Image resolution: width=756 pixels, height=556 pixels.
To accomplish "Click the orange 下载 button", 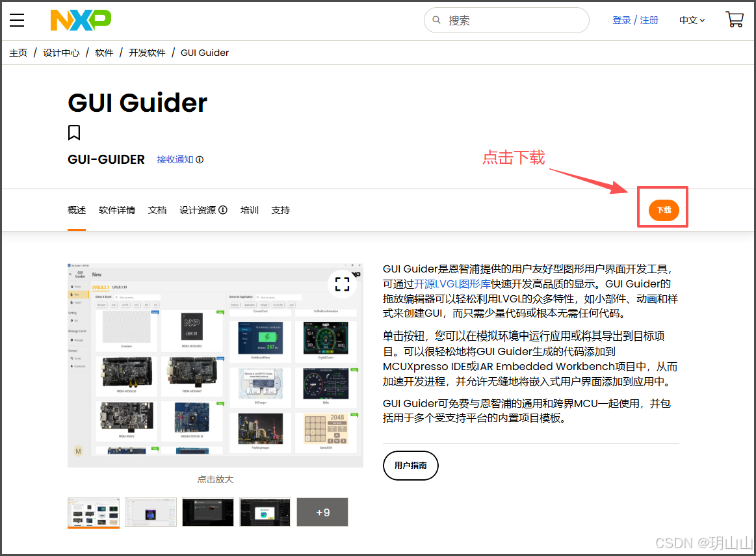I will [664, 210].
